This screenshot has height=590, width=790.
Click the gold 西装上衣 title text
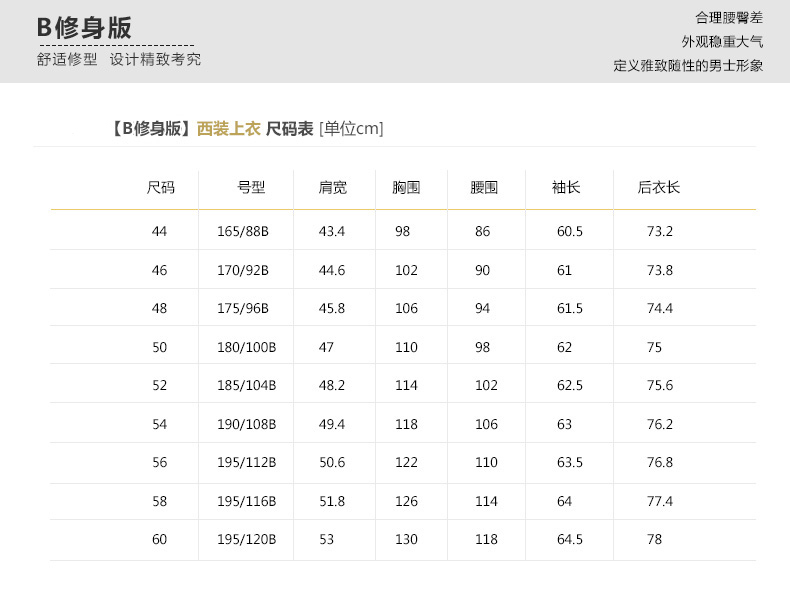[x=229, y=128]
